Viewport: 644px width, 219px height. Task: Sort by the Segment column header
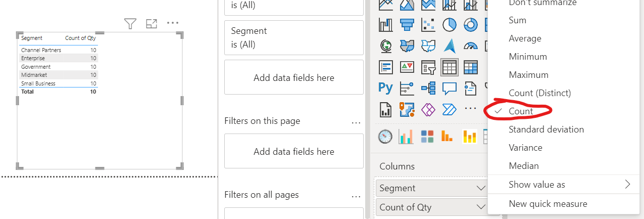[32, 38]
